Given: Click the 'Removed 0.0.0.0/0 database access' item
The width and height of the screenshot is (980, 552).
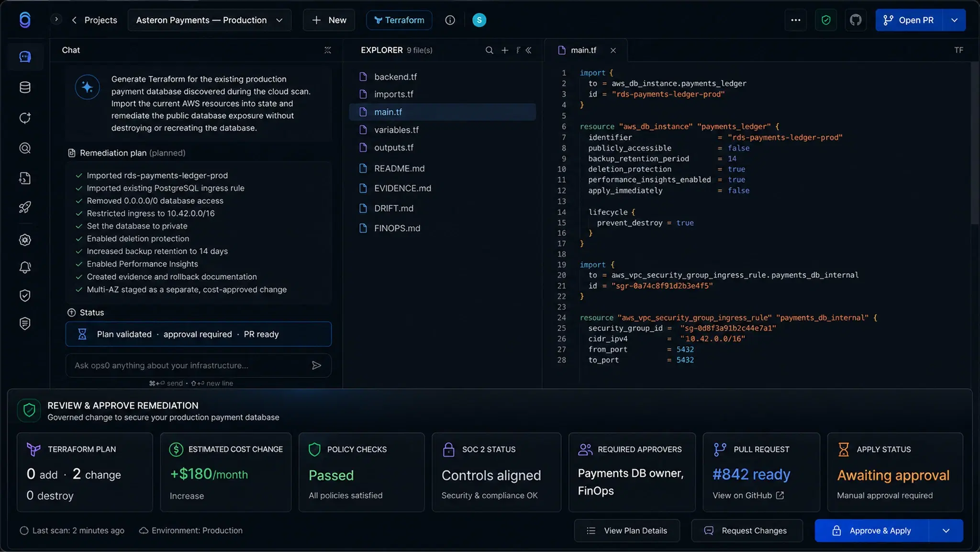Looking at the screenshot, I should (155, 201).
